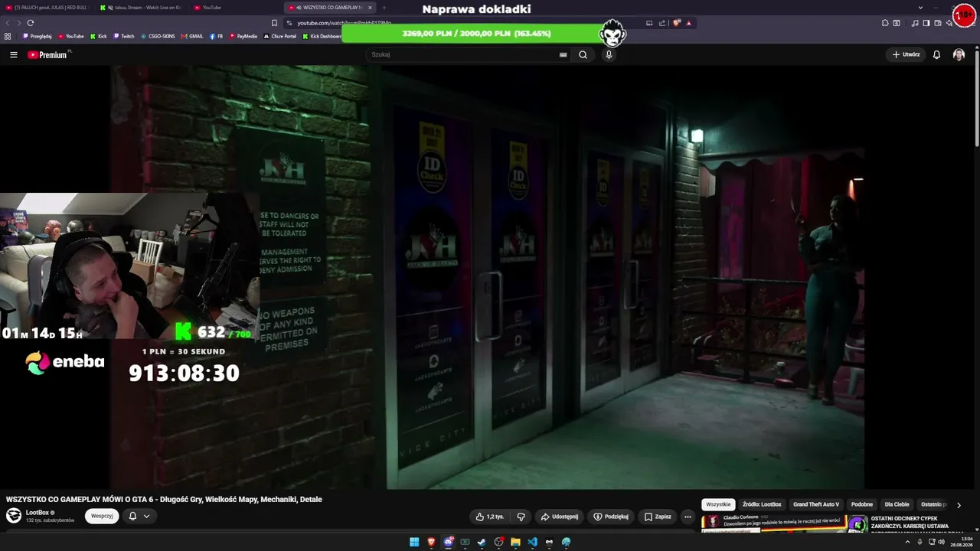Switch to the plain YouTube tab
Viewport: 980px width, 551px height.
[x=234, y=8]
